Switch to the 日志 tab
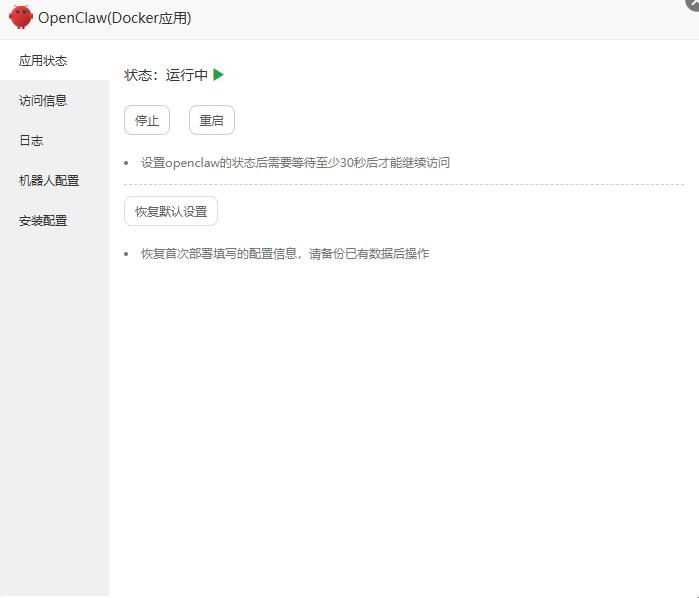 (x=31, y=141)
